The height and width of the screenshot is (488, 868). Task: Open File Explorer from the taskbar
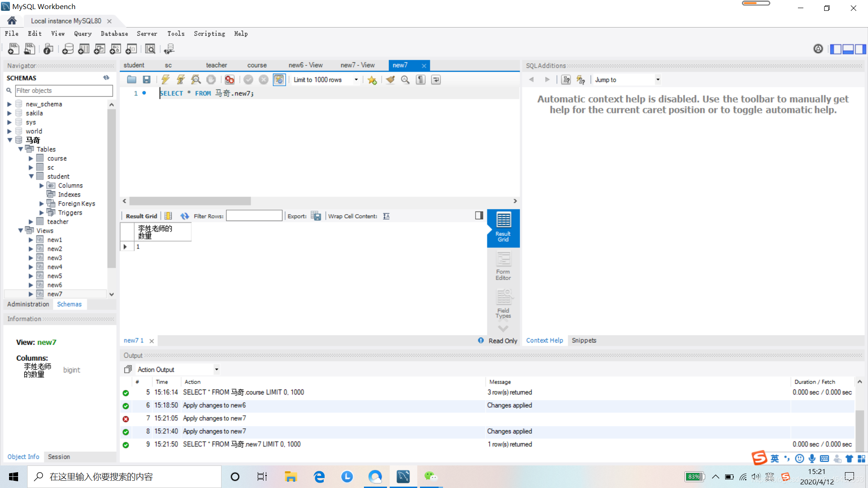(290, 477)
